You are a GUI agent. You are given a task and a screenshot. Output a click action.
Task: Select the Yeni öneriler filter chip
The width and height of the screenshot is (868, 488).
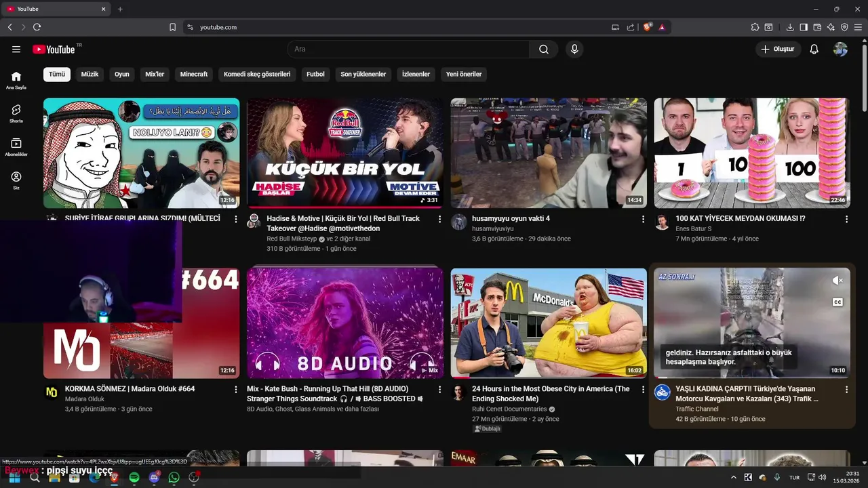point(464,74)
